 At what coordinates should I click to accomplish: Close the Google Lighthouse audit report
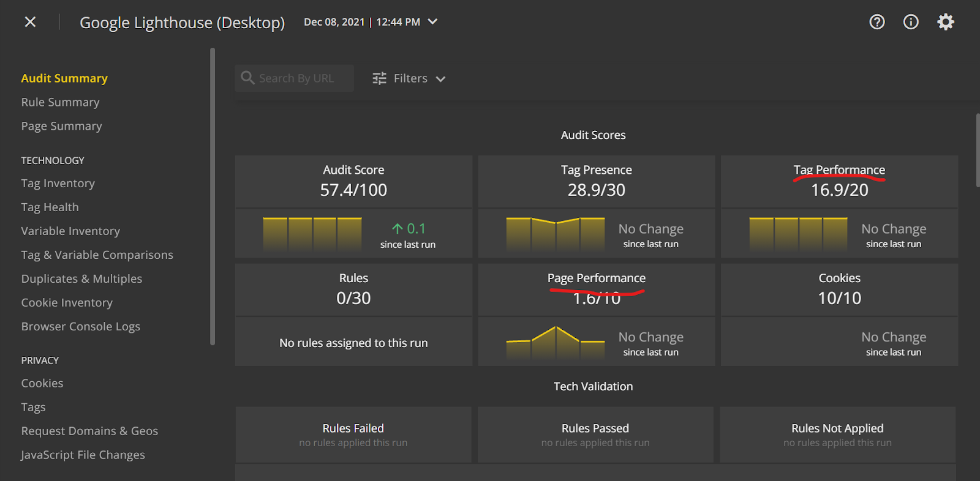coord(30,22)
